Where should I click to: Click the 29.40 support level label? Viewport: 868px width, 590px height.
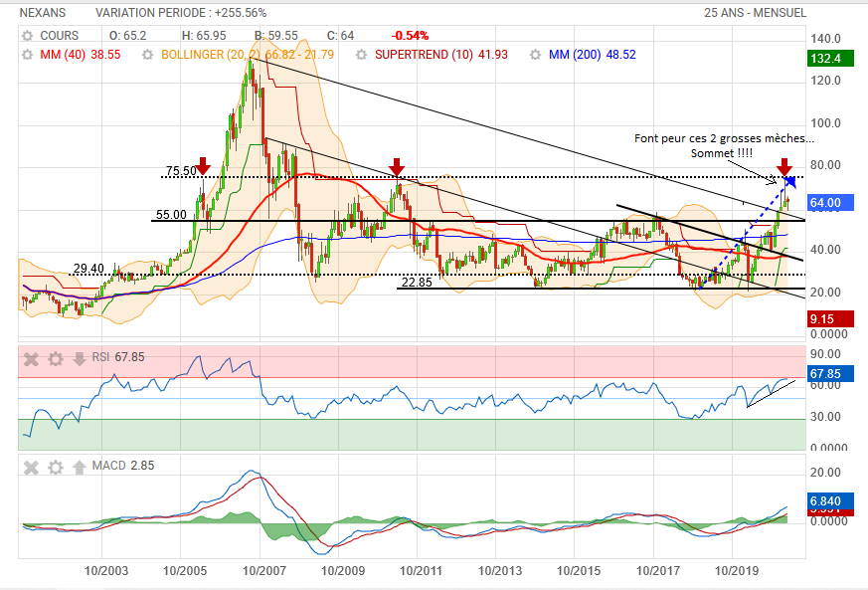88,269
